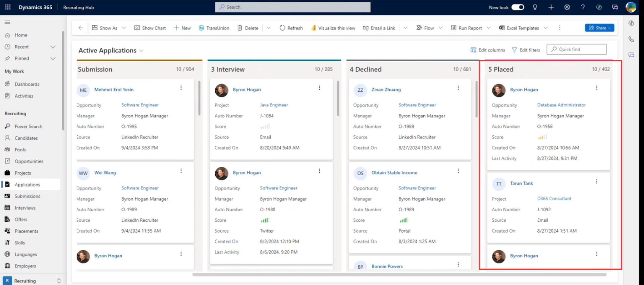Click the Quick find field
This screenshot has height=285, width=644.
(577, 49)
